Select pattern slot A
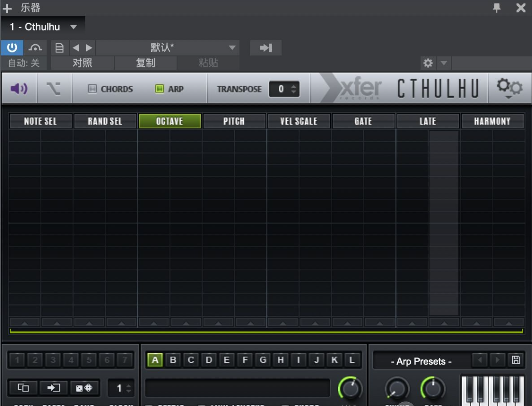The width and height of the screenshot is (532, 406). [x=155, y=360]
